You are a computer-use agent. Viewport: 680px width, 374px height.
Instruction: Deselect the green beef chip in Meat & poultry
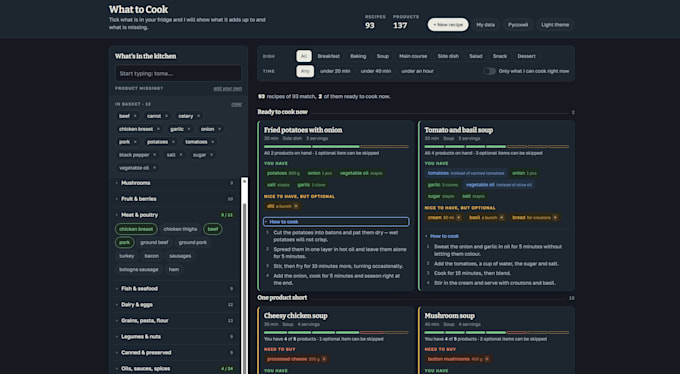(x=213, y=229)
